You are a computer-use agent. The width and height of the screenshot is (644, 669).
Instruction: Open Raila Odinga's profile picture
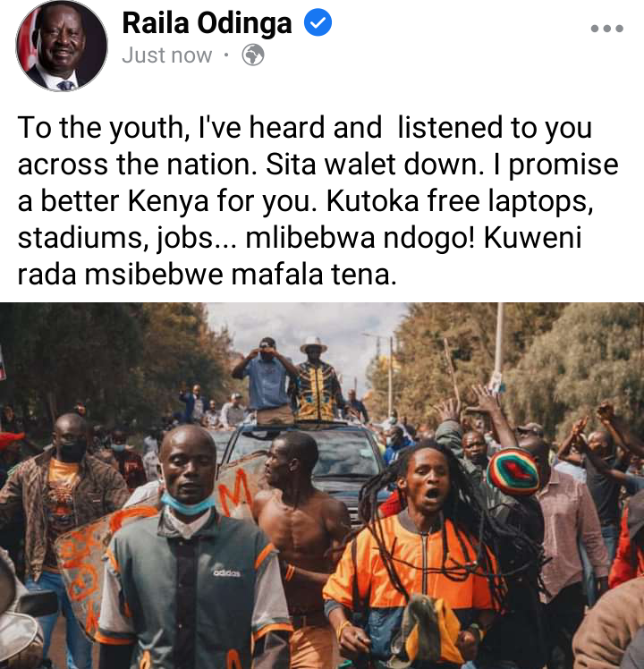[x=62, y=46]
